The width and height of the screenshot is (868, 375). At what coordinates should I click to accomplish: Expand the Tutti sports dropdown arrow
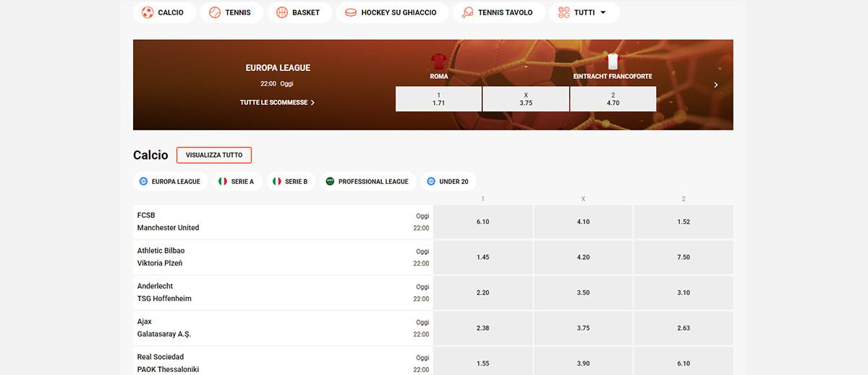(x=603, y=12)
